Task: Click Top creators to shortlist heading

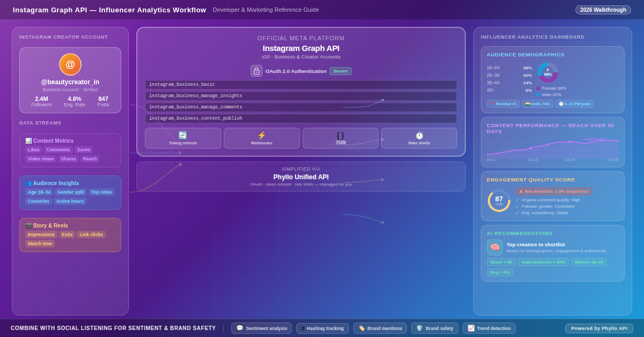Action: click(536, 244)
